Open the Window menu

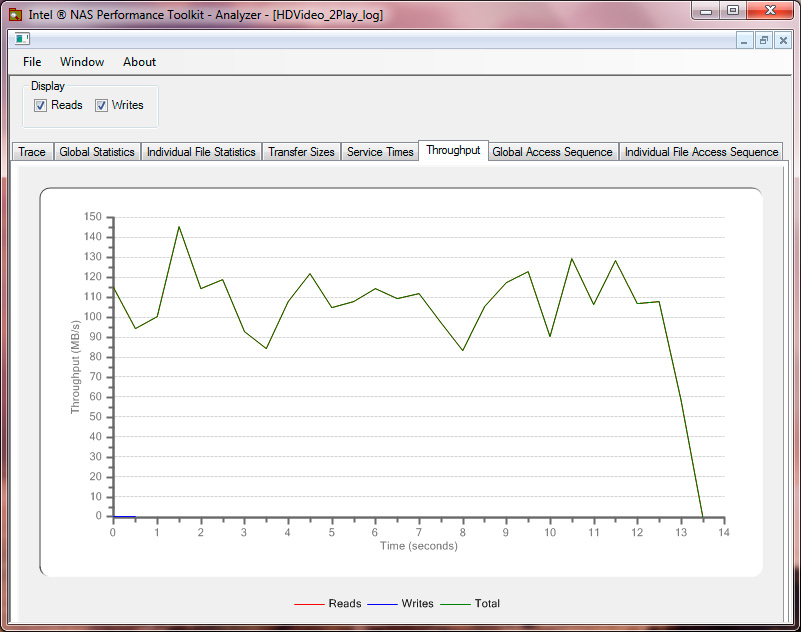click(x=82, y=62)
